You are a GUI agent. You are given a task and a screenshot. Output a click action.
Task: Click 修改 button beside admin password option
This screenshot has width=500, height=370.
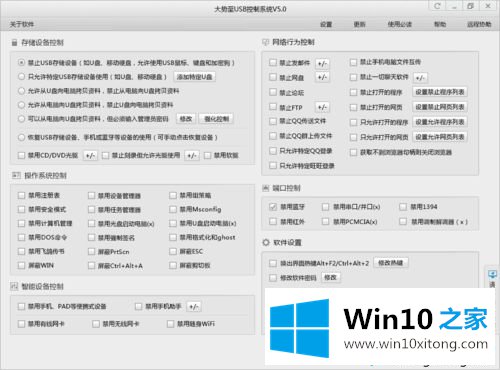(186, 119)
